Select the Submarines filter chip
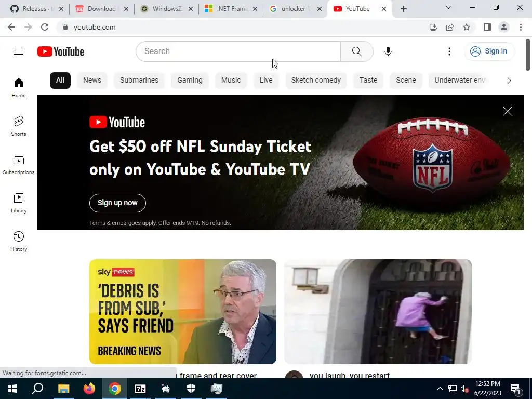 [139, 81]
